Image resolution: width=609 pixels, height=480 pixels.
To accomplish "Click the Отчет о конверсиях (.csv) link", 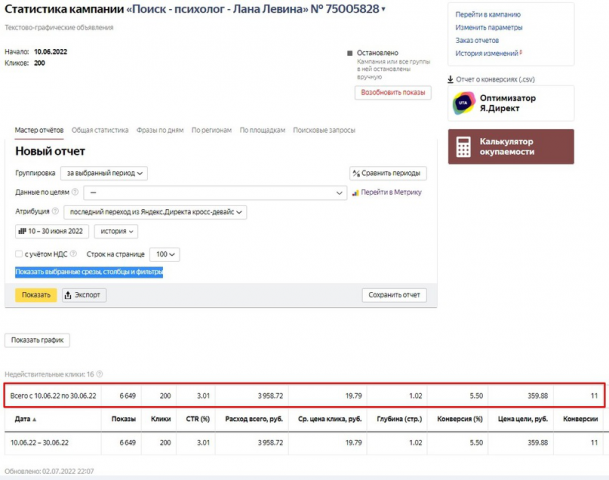I will [x=495, y=79].
